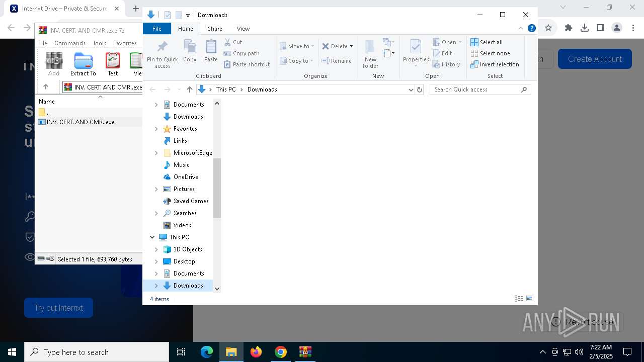Click Rename in Organize group
The height and width of the screenshot is (362, 644).
click(x=337, y=61)
